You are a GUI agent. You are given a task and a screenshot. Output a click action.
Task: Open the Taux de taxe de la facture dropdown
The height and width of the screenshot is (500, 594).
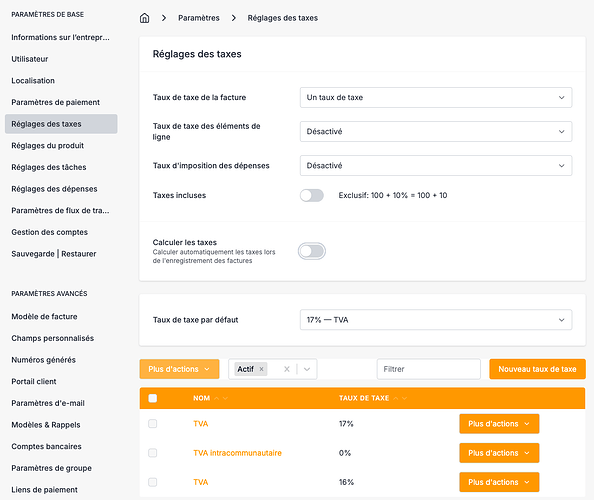tap(436, 97)
